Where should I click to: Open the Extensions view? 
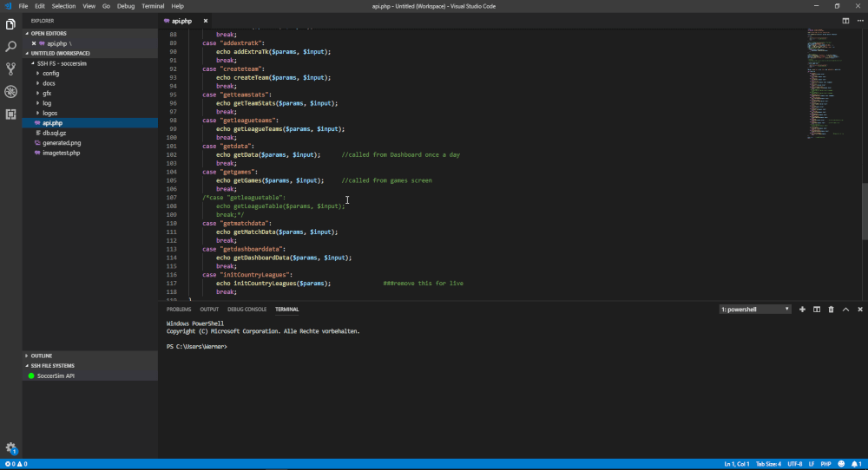10,114
